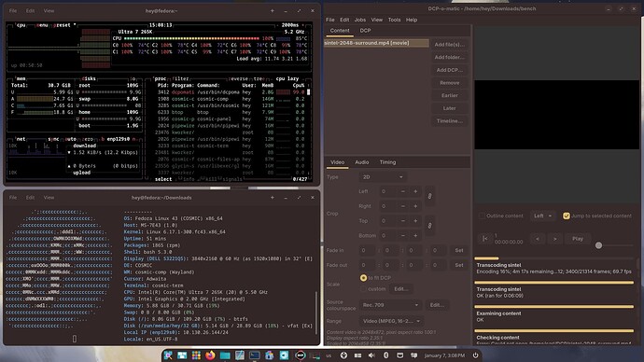Increase the Left crop value

(415, 191)
